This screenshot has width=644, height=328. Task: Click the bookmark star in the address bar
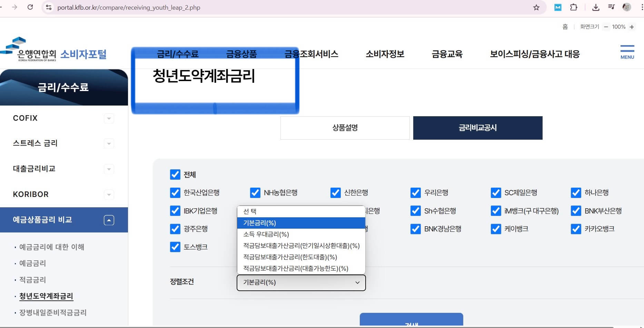(x=537, y=7)
